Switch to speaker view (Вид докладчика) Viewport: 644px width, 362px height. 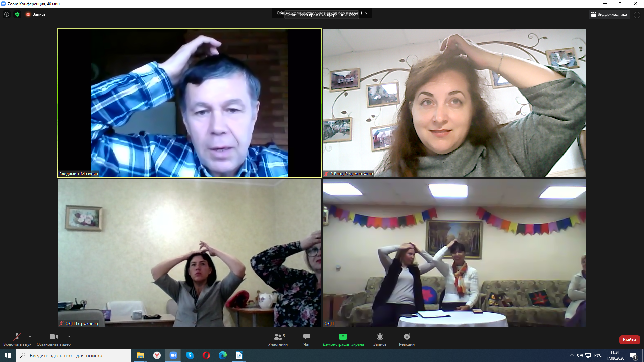click(x=609, y=15)
